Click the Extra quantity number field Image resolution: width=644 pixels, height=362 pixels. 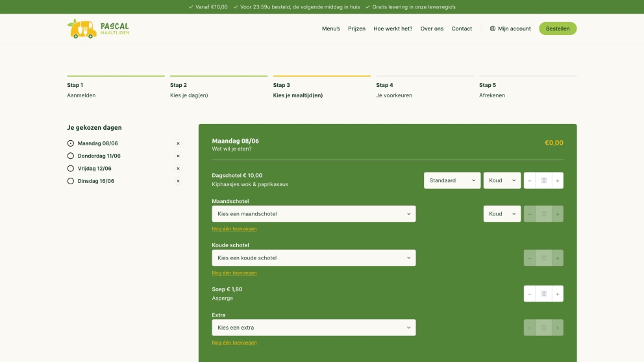click(543, 328)
